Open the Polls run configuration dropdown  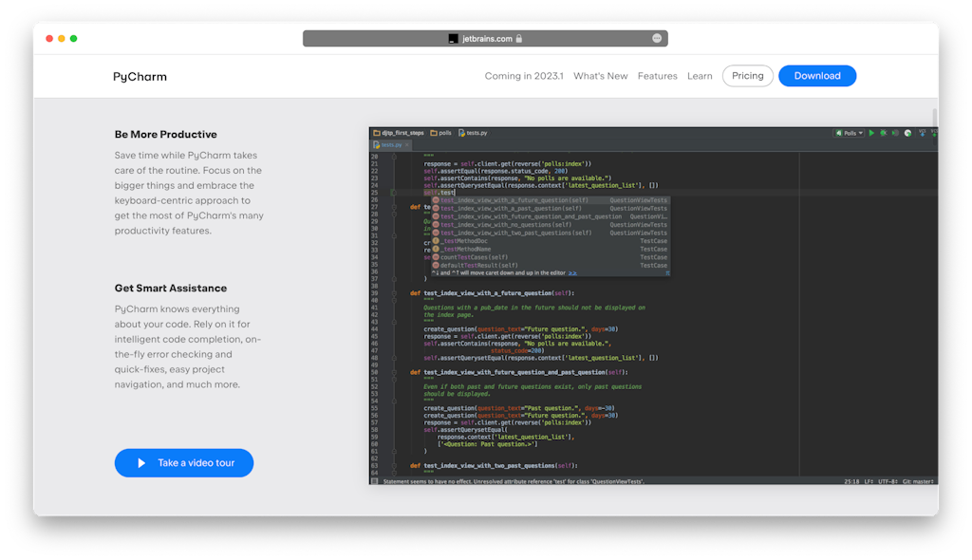[x=860, y=134]
